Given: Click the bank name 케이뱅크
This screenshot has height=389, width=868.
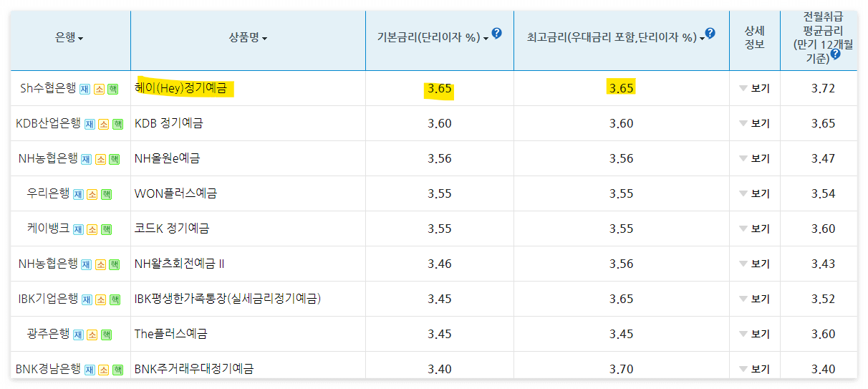Looking at the screenshot, I should [49, 229].
